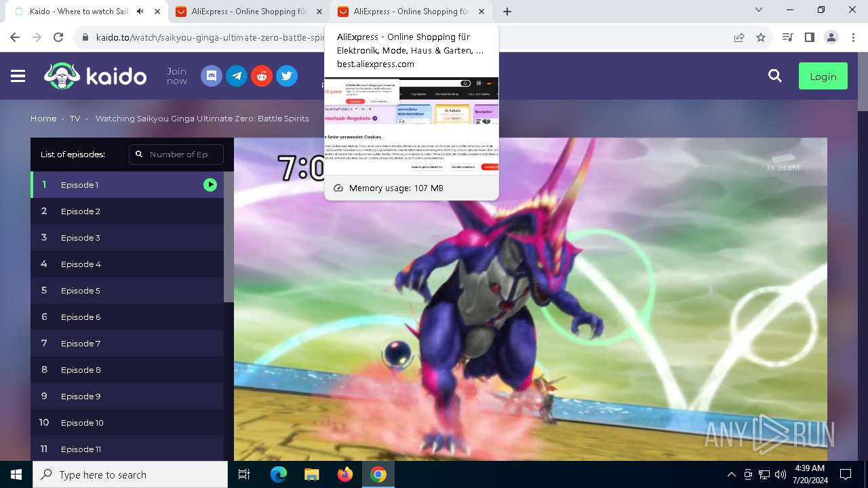Click the green play icon on Episode 1

210,184
